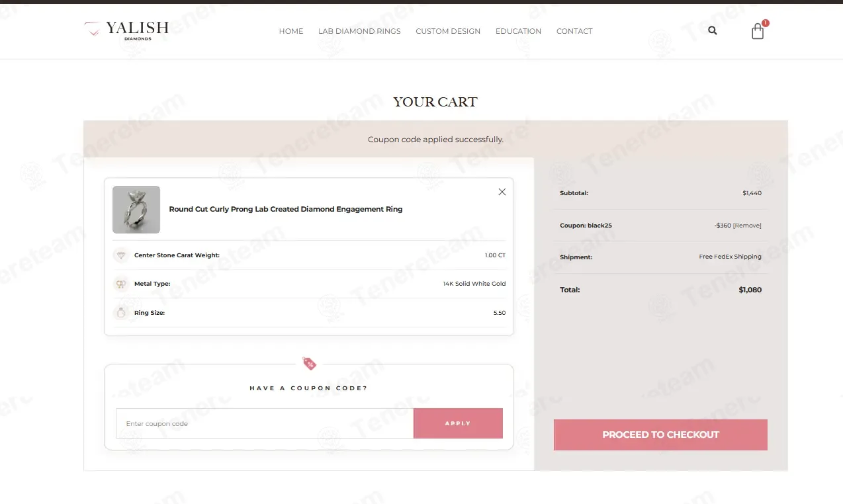
Task: Open the Contact menu item
Action: click(x=574, y=31)
